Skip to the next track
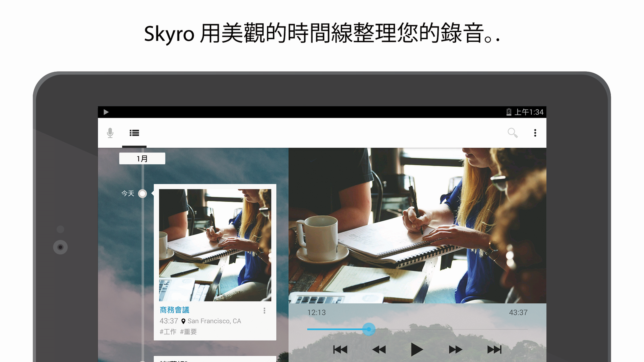The width and height of the screenshot is (644, 362). [494, 350]
